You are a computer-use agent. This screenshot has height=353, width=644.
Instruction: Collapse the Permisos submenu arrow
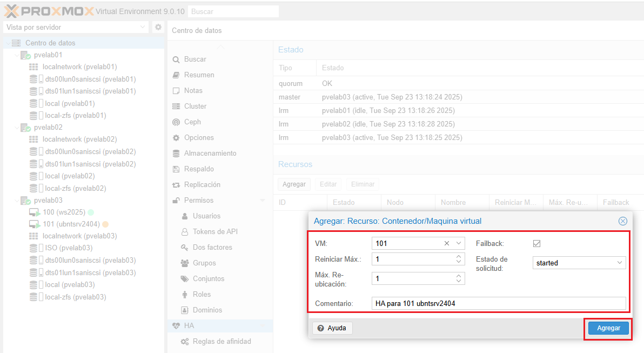tap(263, 201)
